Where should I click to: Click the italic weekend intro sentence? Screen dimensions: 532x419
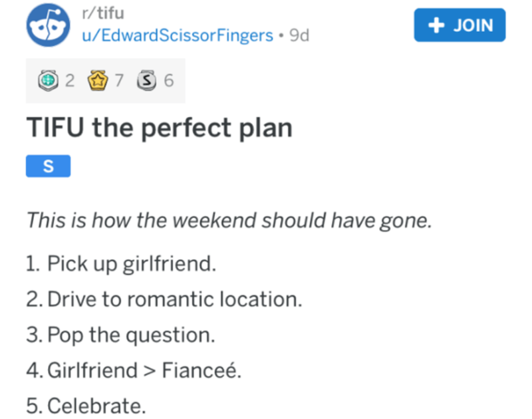pyautogui.click(x=229, y=220)
